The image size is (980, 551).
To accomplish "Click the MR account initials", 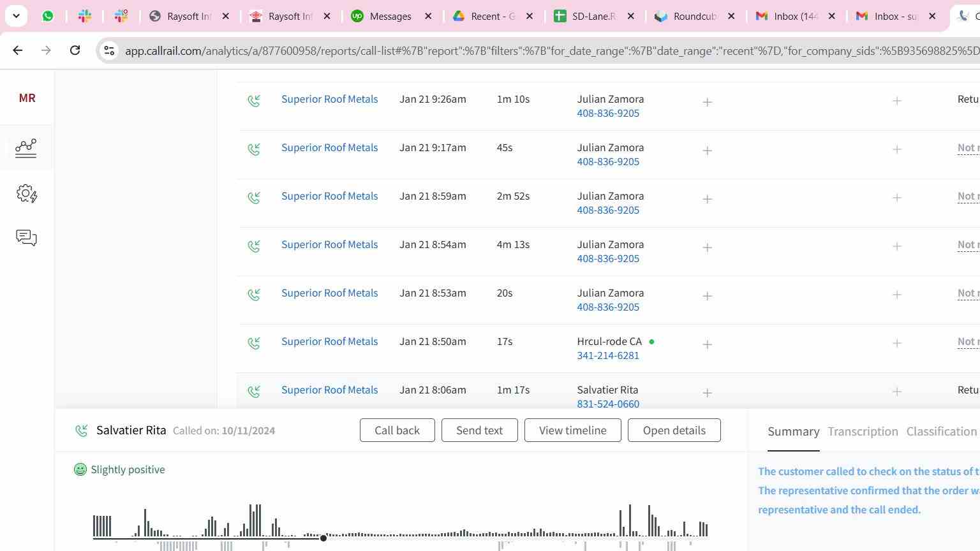I will (x=27, y=98).
